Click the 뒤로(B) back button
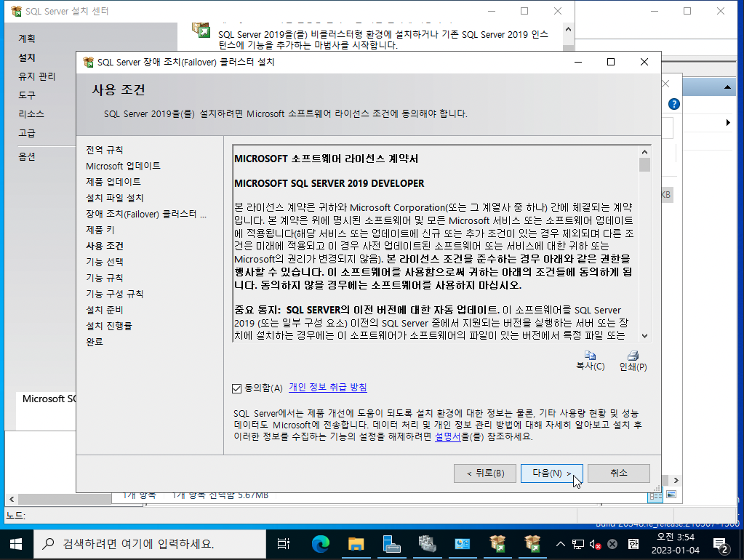The image size is (744, 560). [x=485, y=473]
